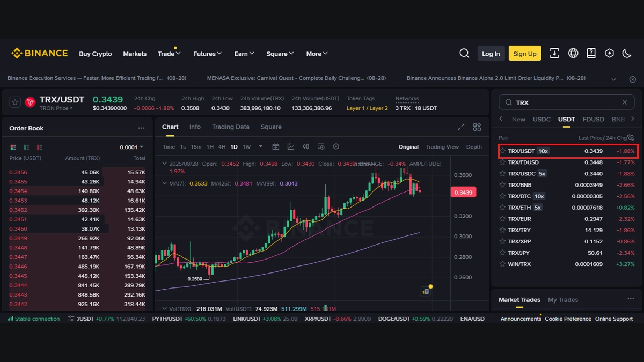Select the FDUSD market tab
The width and height of the screenshot is (644, 362).
coord(593,119)
